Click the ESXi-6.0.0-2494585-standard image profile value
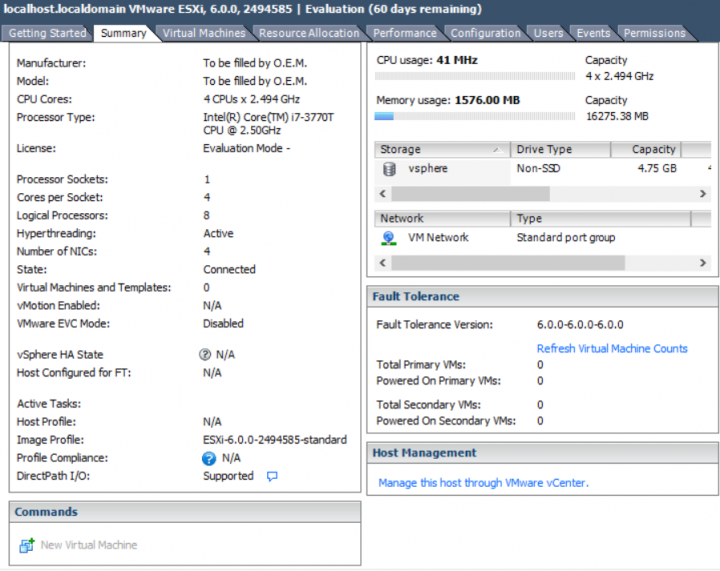This screenshot has width=720, height=571. coord(275,440)
